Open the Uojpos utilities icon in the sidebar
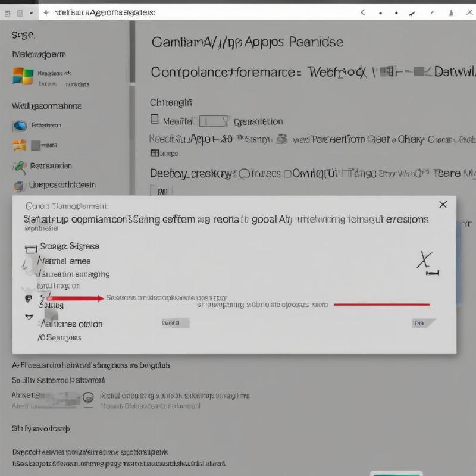Image resolution: width=476 pixels, height=476 pixels. [20, 186]
